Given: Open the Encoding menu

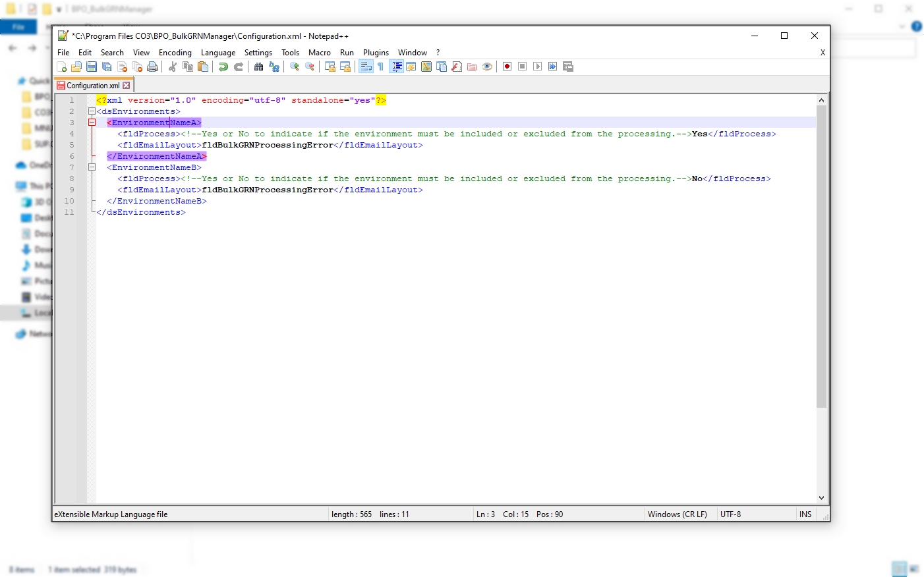Looking at the screenshot, I should coord(175,53).
